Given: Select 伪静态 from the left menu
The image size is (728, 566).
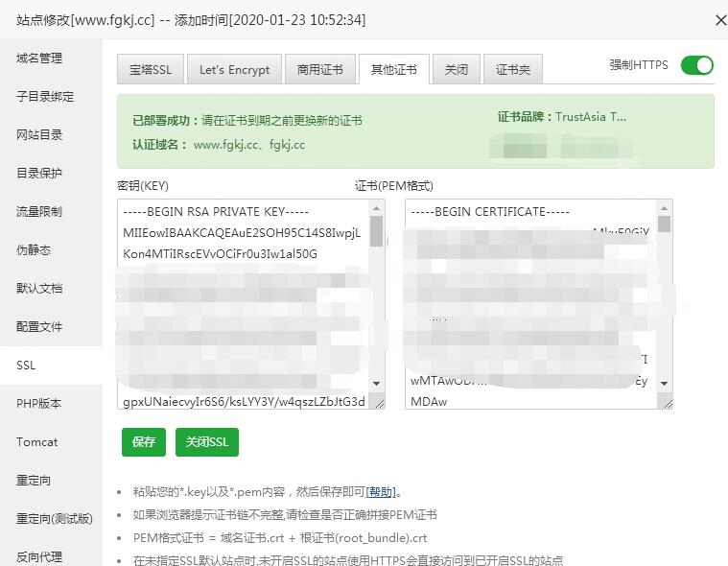Looking at the screenshot, I should click(x=34, y=250).
